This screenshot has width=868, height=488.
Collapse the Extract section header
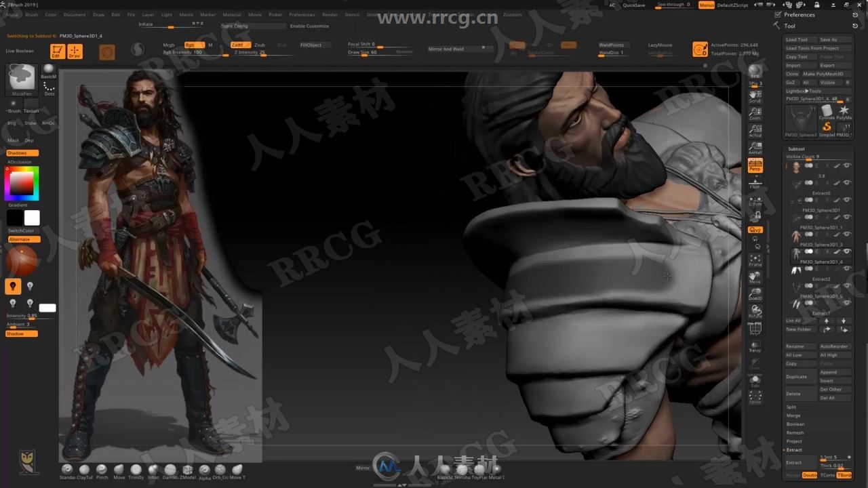(794, 450)
